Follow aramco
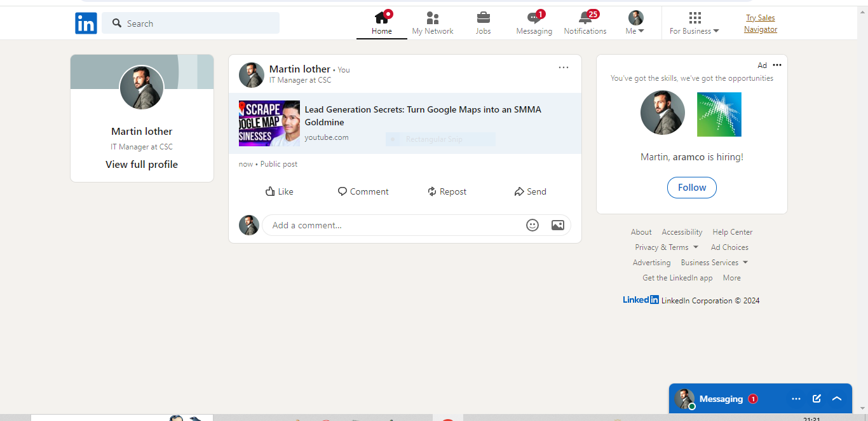This screenshot has height=421, width=868. click(692, 188)
